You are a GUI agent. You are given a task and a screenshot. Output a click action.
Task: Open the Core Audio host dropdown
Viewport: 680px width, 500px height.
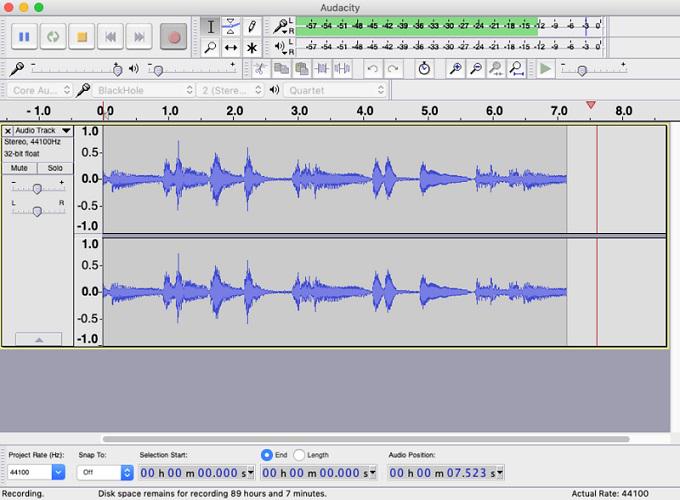[39, 90]
